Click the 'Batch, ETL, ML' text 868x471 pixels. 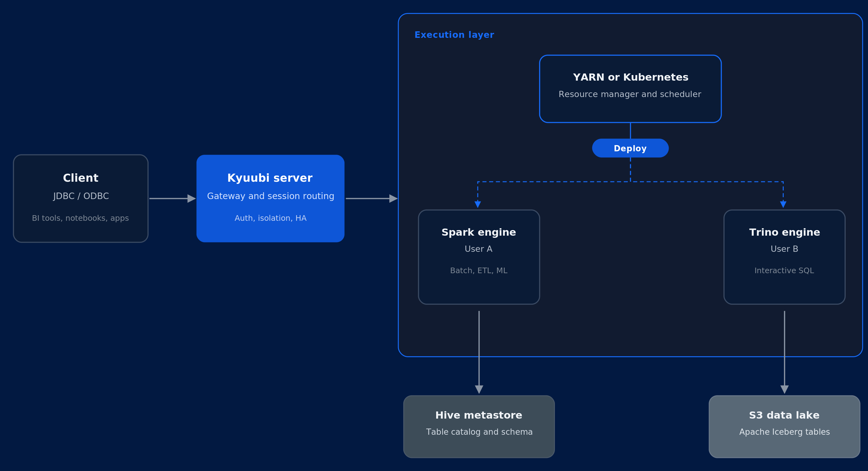[x=478, y=270]
